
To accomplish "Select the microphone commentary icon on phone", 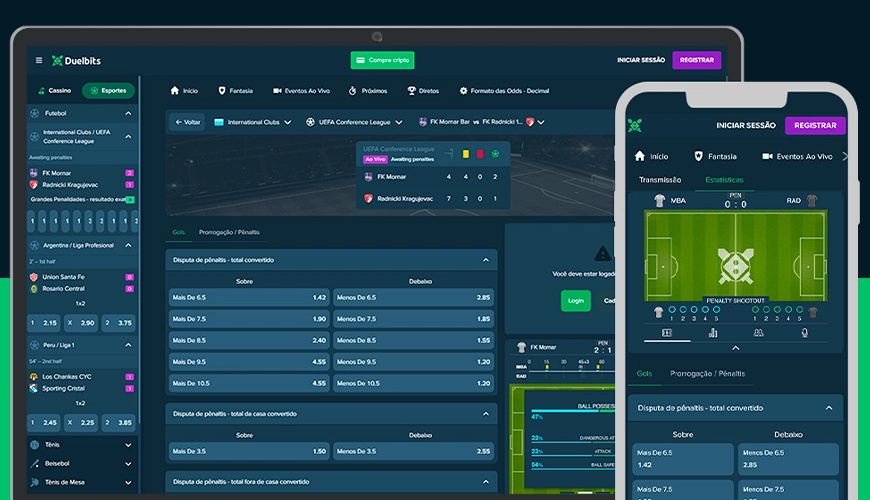I will 805,332.
